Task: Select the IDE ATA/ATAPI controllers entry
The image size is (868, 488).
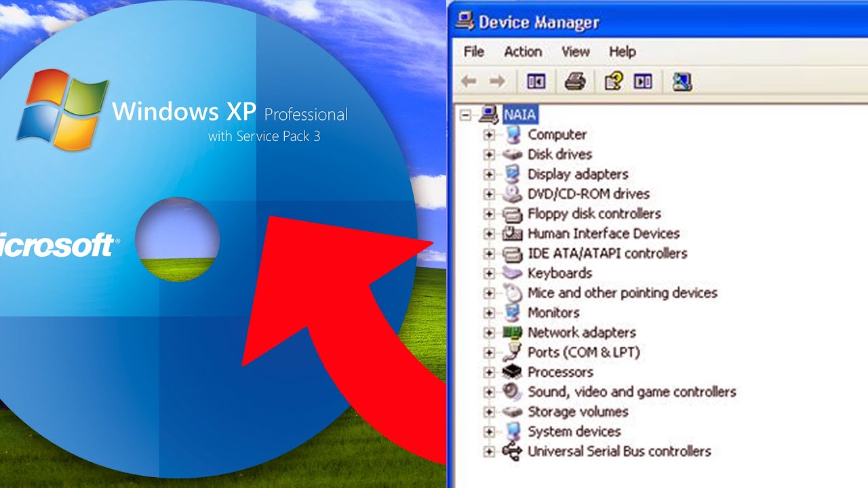Action: tap(607, 253)
